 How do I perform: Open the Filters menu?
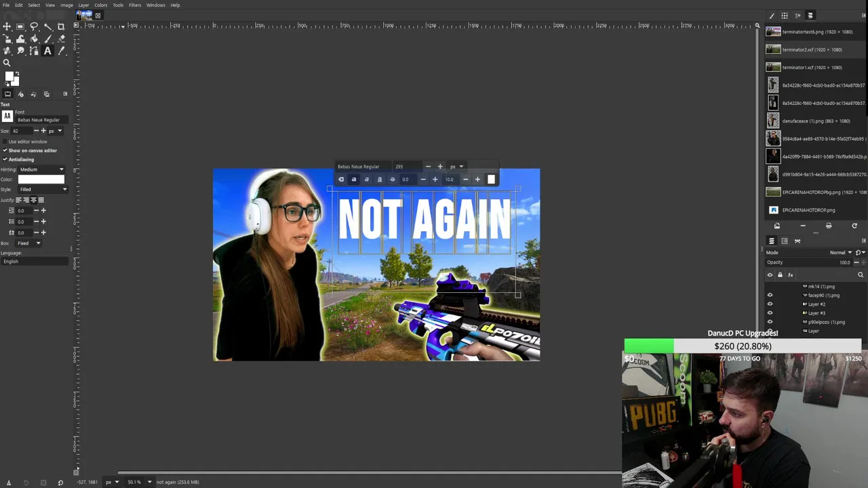[135, 5]
